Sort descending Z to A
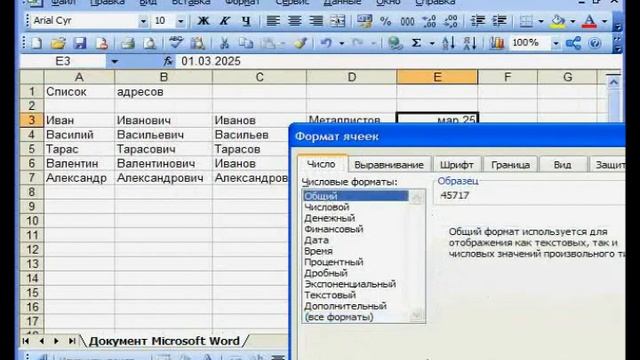 point(470,43)
